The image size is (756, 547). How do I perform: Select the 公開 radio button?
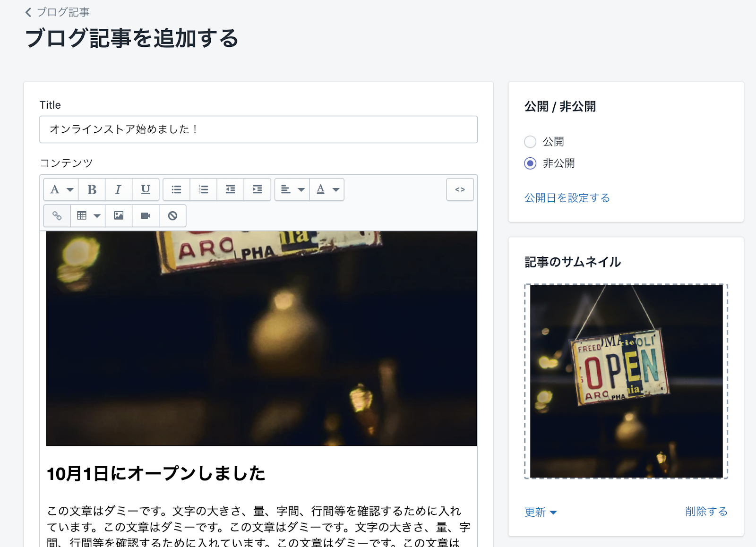(x=530, y=142)
